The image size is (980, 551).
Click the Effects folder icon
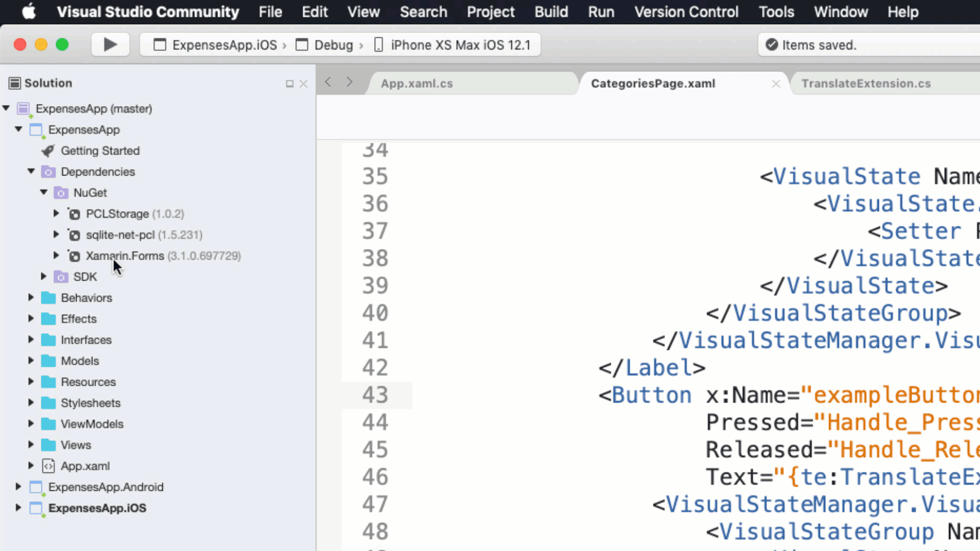(48, 319)
